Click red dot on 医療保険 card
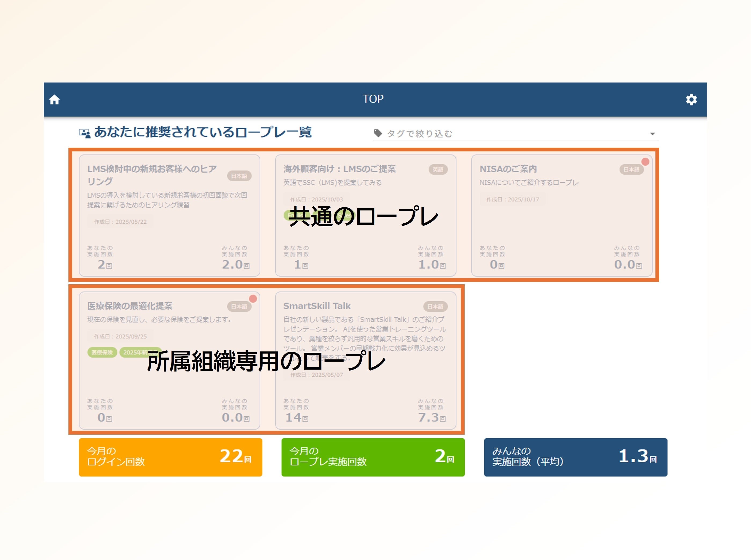Image resolution: width=751 pixels, height=560 pixels. [x=253, y=299]
